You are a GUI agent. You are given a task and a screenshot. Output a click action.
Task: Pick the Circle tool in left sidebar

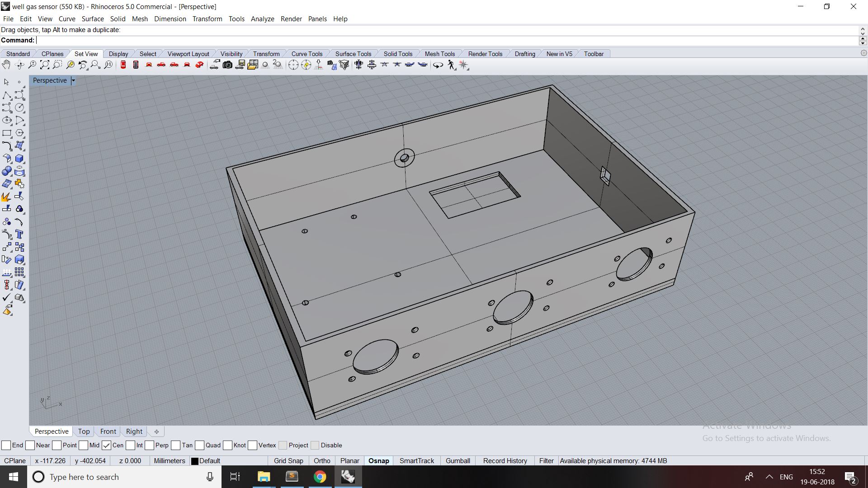(19, 108)
